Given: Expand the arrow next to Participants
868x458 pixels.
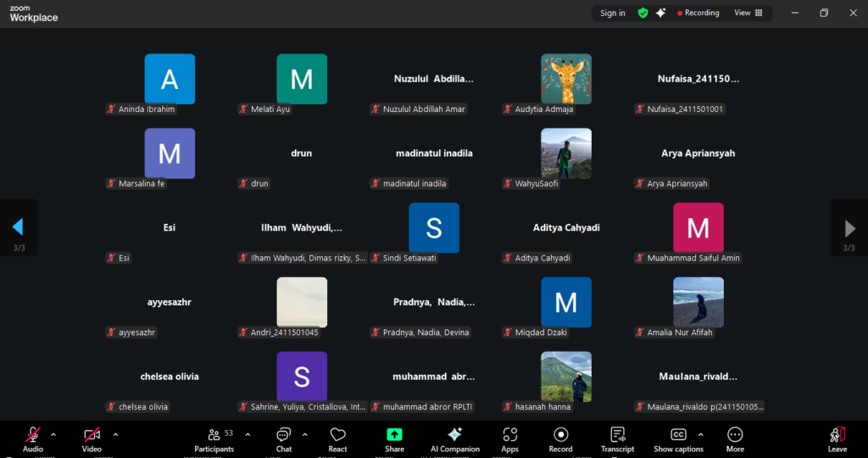Looking at the screenshot, I should (x=248, y=434).
